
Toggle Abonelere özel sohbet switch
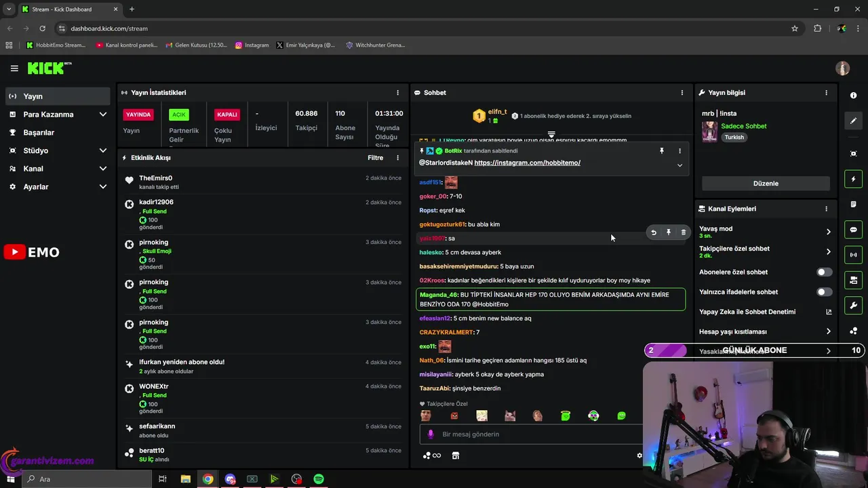(824, 272)
